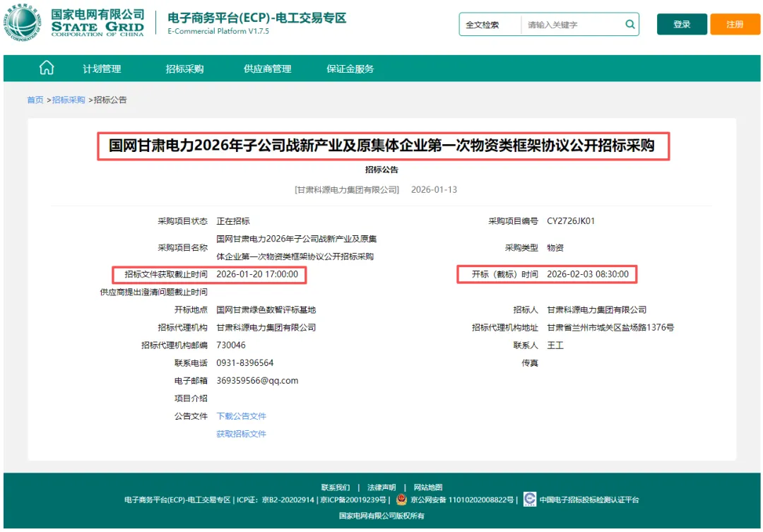Viewport: 763px width, 532px height.
Task: Click the project number CY2726JK01
Action: coord(571,221)
